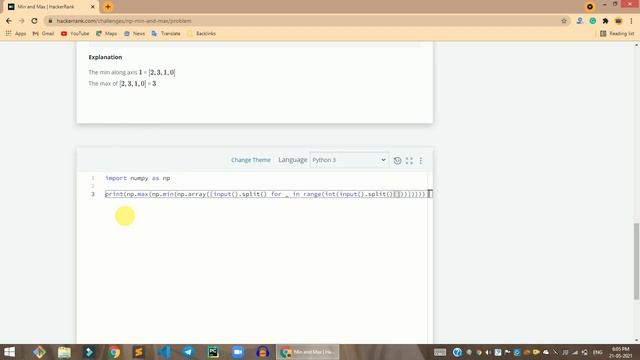Click the address bar URL
This screenshot has width=640, height=360.
coord(124,21)
